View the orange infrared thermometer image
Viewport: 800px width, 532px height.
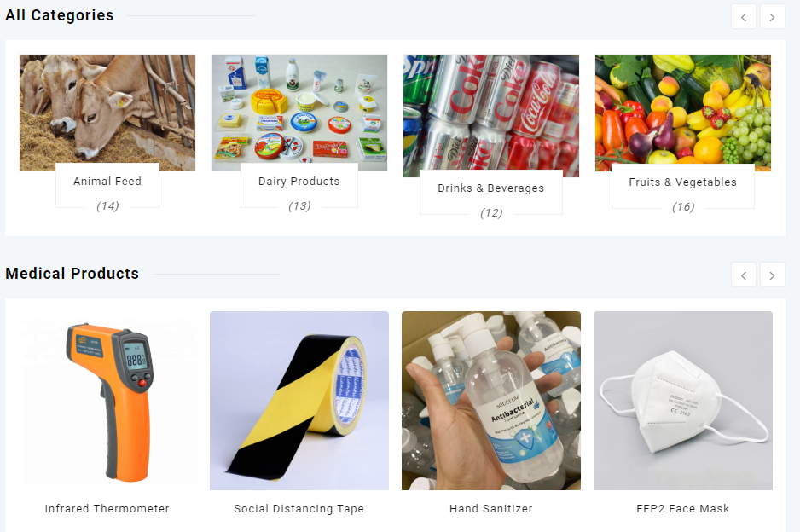[x=107, y=401]
